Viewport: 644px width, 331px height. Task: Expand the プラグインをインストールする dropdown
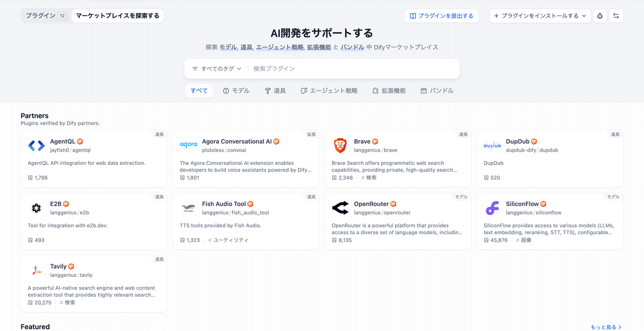pos(539,16)
